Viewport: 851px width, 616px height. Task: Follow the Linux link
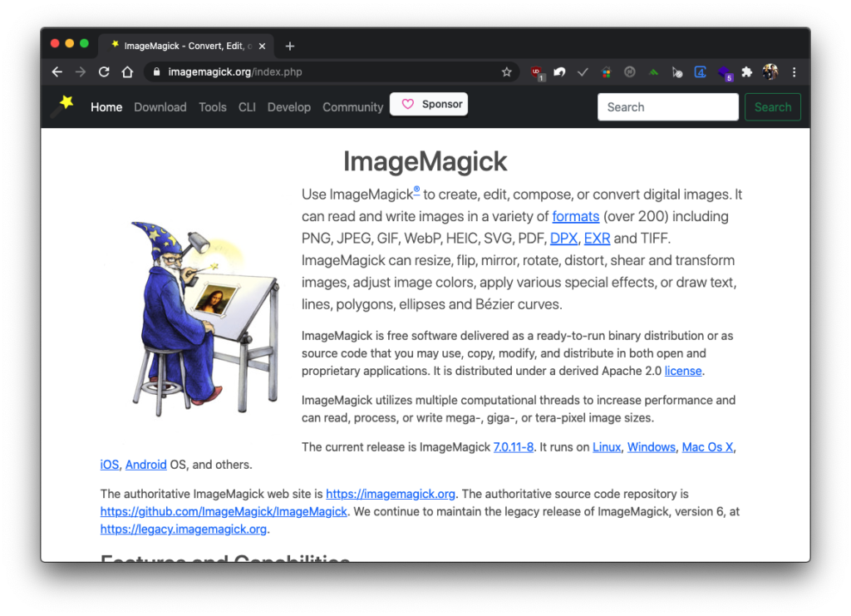coord(606,447)
